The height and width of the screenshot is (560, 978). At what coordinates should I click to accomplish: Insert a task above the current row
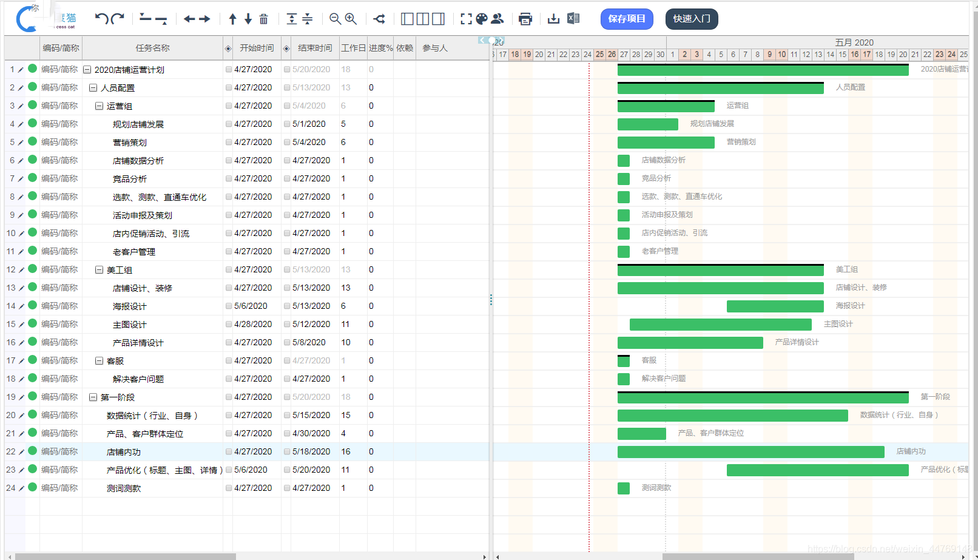(x=145, y=18)
